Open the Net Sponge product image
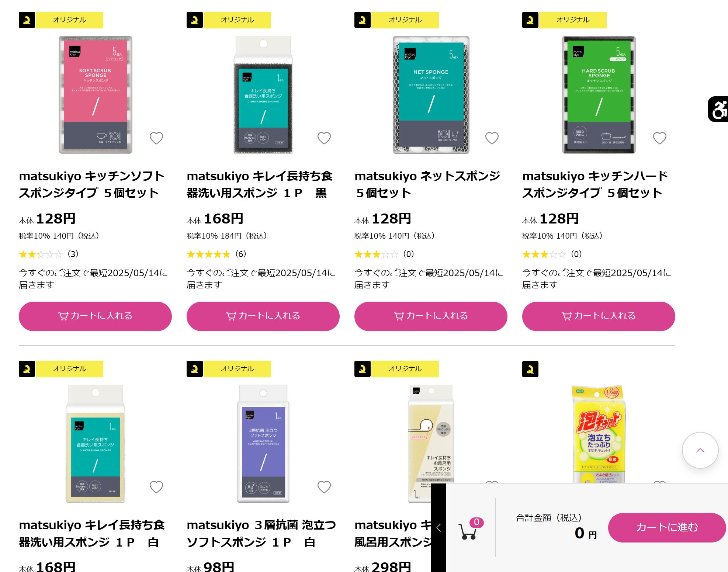728x572 pixels. 431,95
